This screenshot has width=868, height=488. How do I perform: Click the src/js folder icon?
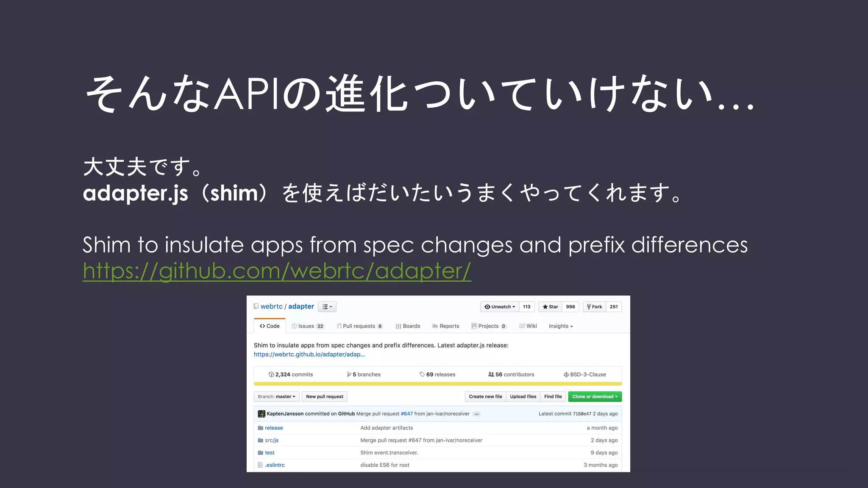[x=260, y=440]
